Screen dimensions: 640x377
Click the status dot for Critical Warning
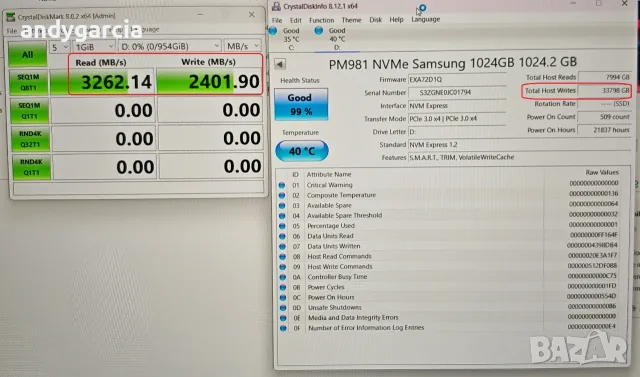[x=282, y=185]
